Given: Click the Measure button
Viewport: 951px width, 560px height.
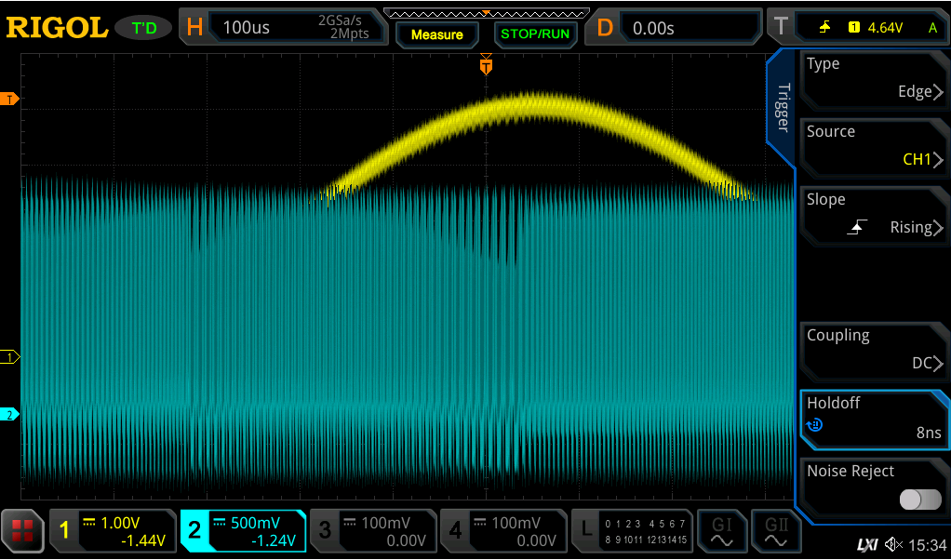Looking at the screenshot, I should (437, 34).
